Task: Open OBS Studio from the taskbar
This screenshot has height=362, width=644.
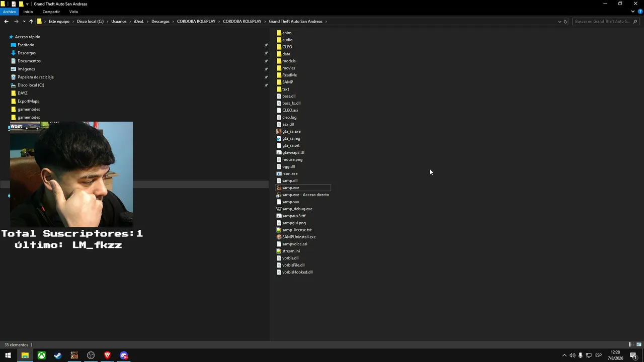Action: pos(91,355)
